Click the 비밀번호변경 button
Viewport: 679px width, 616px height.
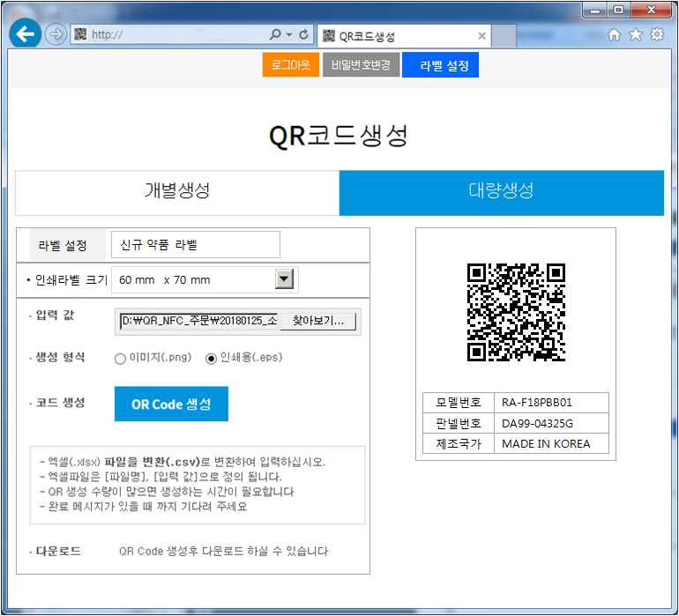point(361,65)
